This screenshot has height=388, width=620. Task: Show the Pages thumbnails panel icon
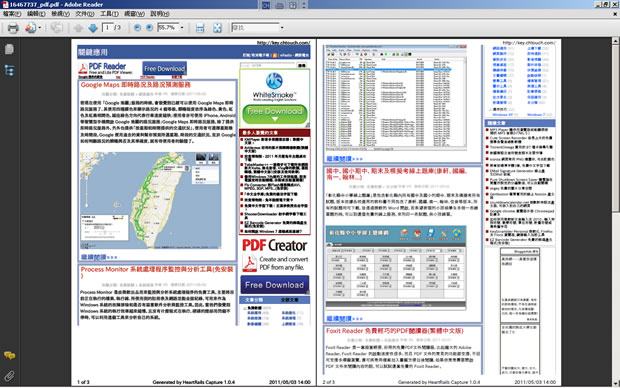[9, 49]
